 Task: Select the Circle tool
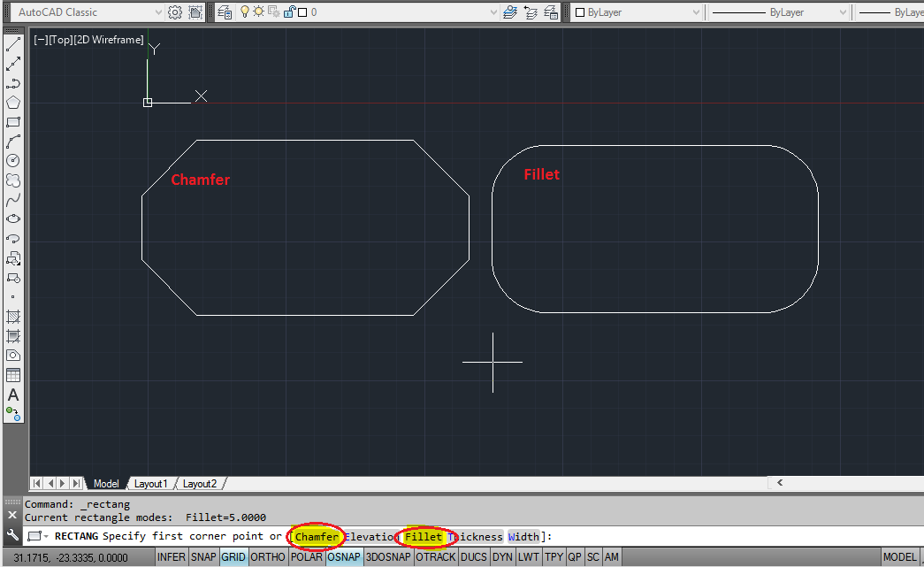(x=13, y=160)
